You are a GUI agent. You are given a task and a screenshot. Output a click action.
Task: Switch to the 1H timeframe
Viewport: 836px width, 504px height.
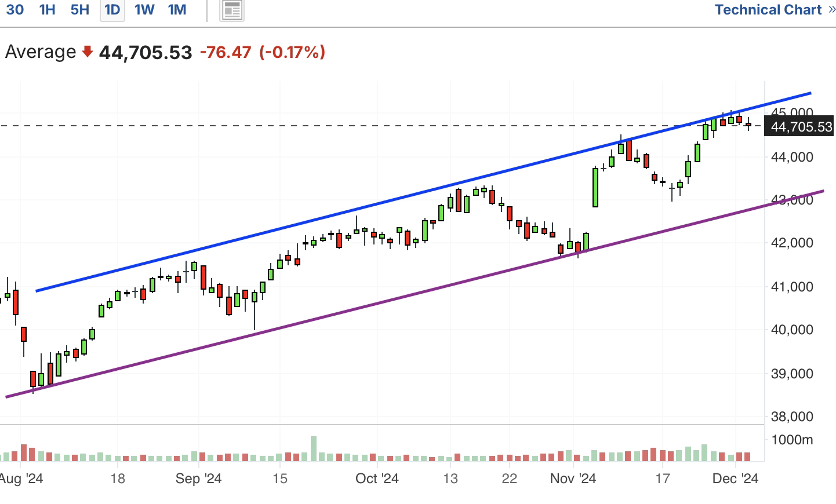[47, 9]
